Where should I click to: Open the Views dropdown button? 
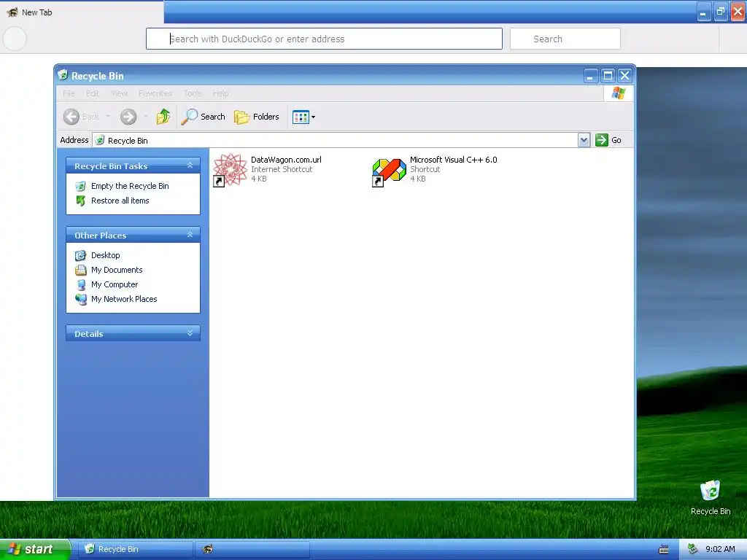coord(304,117)
